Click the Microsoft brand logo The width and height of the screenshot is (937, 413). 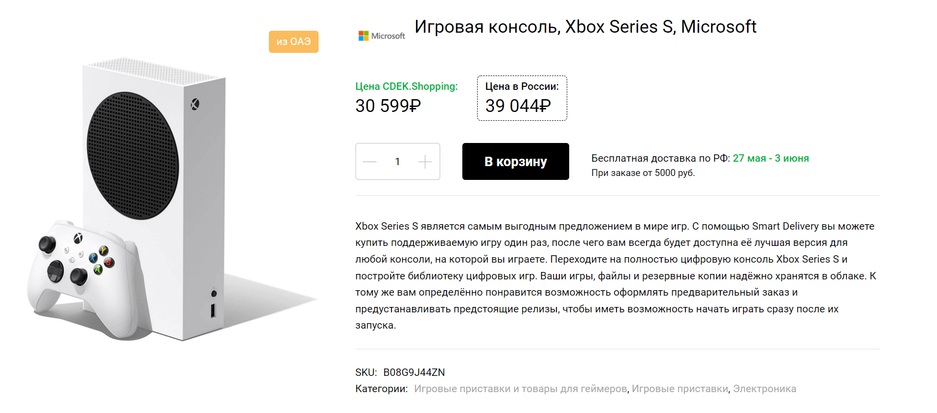(381, 36)
